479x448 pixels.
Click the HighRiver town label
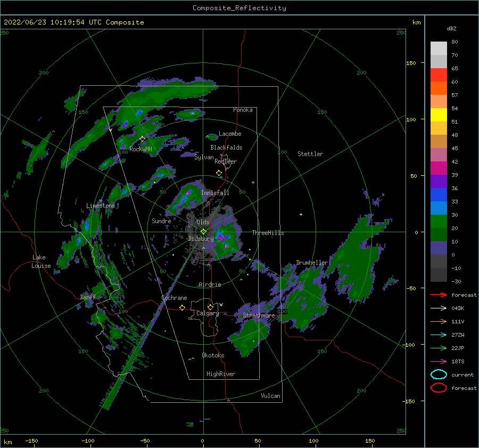pos(221,374)
